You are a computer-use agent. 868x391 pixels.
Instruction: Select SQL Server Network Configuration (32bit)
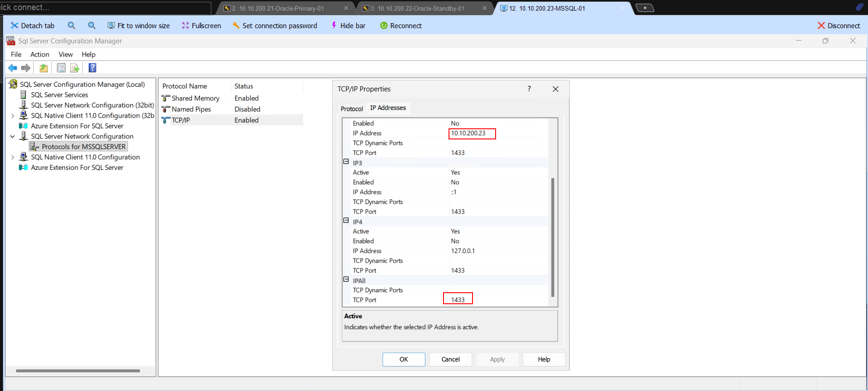[92, 105]
